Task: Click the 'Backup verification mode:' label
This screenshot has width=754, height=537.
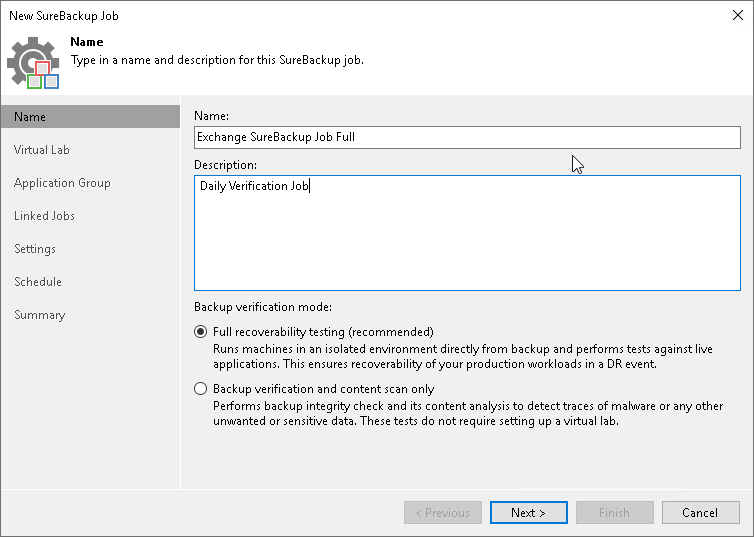Action: click(x=263, y=307)
